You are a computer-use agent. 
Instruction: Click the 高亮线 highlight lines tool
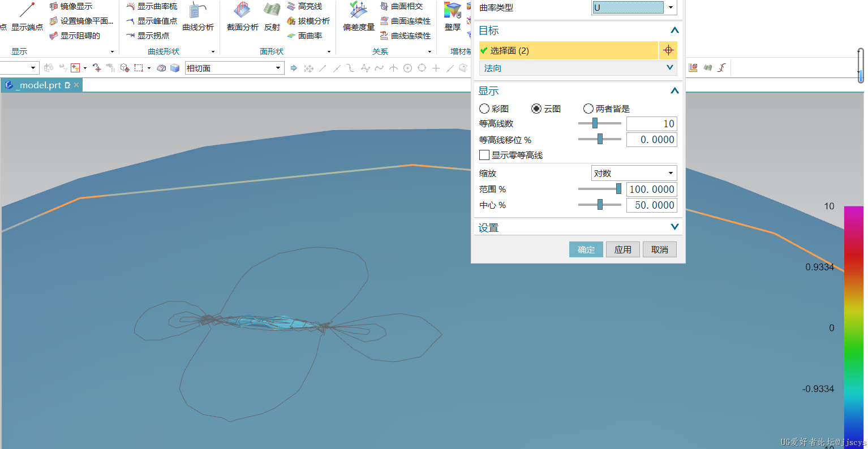click(304, 6)
